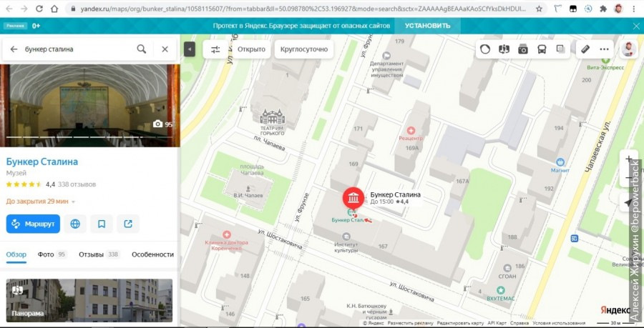Toggle the traffic layer icon
644x328 pixels.
point(485,49)
